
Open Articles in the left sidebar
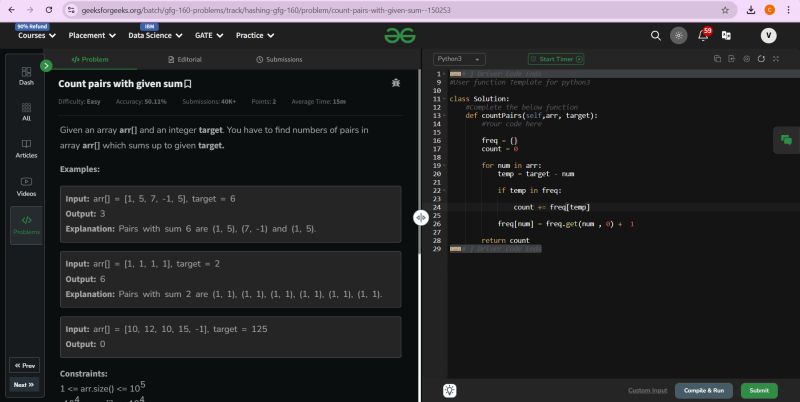point(27,148)
